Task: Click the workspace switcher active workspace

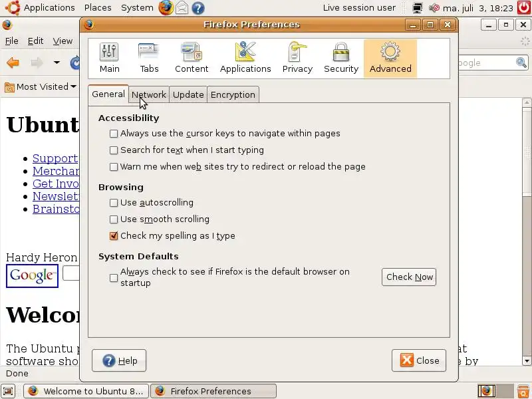Action: tap(487, 391)
